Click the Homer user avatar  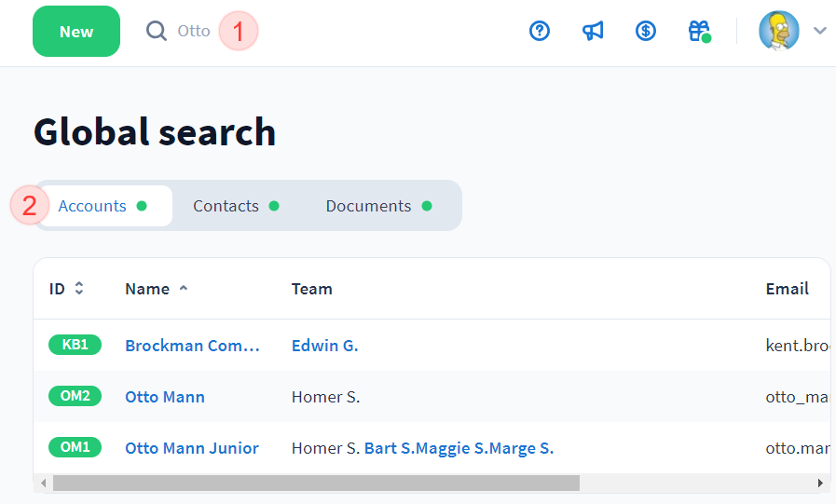click(x=778, y=31)
